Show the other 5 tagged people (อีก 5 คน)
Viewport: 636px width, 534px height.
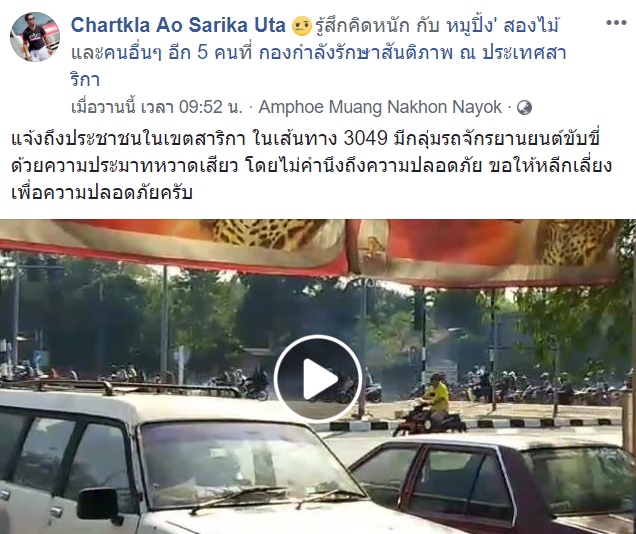click(x=207, y=53)
